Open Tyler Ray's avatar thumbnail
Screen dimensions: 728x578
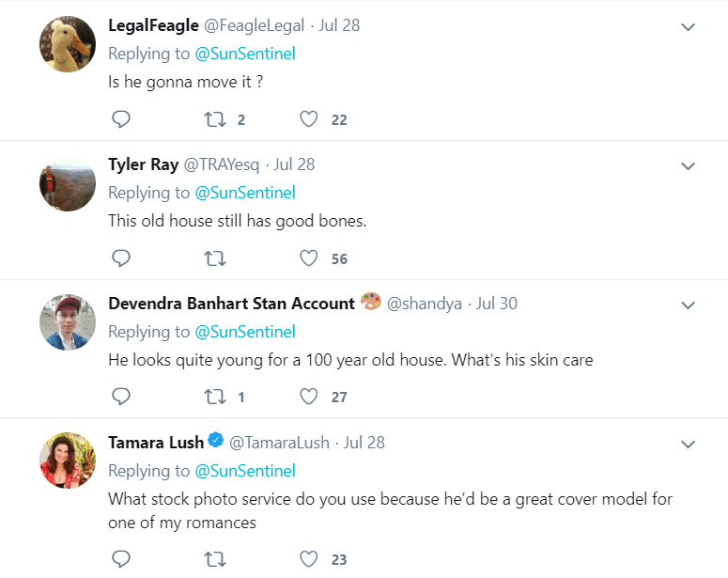tap(68, 182)
